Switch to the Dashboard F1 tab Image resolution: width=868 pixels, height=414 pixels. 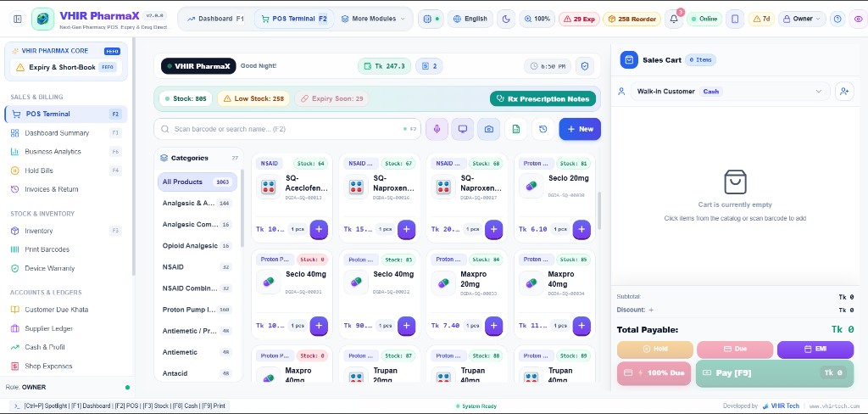click(216, 19)
